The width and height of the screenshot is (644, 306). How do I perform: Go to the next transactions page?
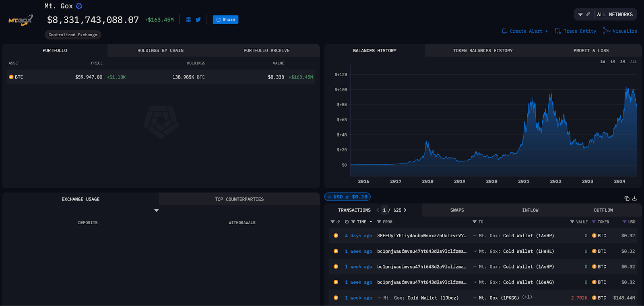coord(405,210)
